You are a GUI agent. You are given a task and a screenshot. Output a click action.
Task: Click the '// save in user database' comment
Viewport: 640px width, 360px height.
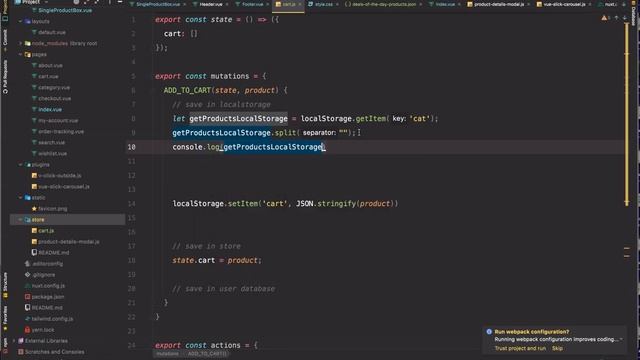223,289
